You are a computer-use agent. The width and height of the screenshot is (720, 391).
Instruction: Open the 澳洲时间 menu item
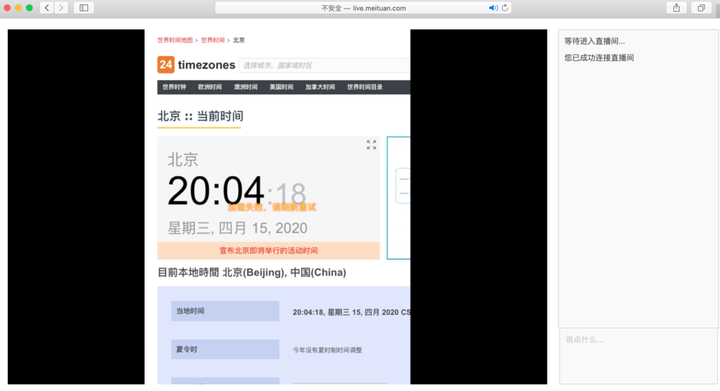[x=246, y=87]
